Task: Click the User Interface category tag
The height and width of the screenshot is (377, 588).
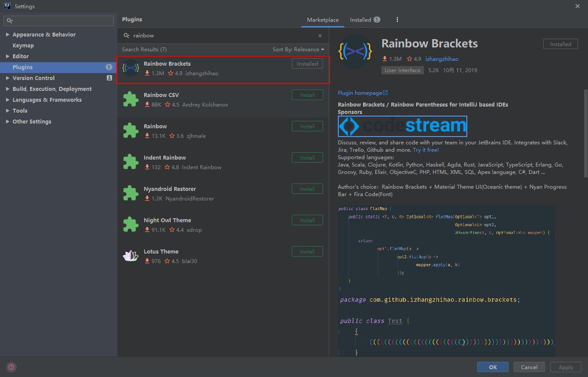Action: pyautogui.click(x=403, y=70)
